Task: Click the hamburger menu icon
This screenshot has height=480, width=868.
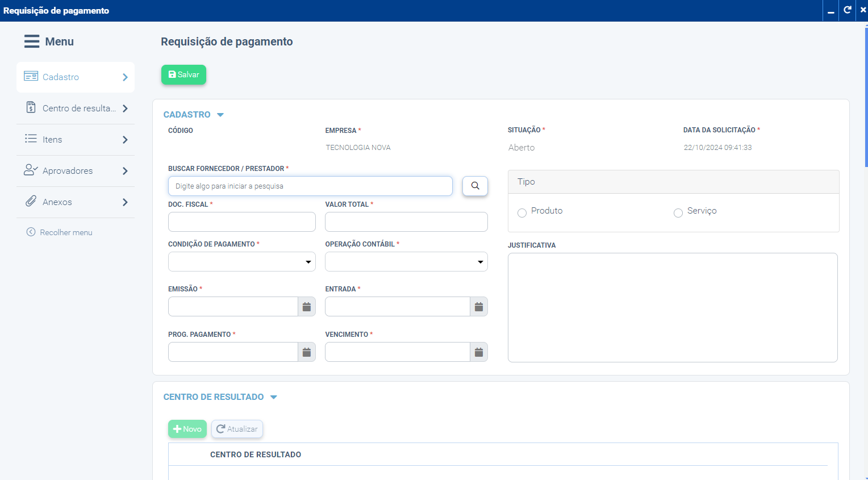Action: [x=32, y=41]
